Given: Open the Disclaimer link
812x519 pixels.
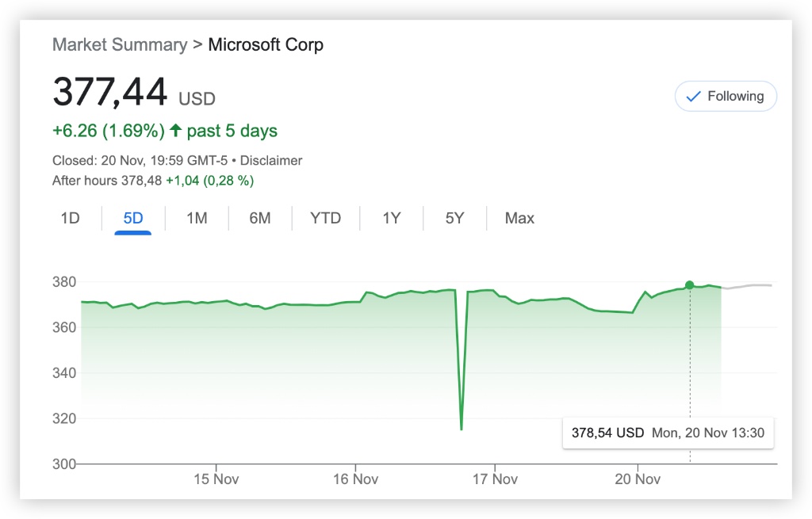Looking at the screenshot, I should pos(271,160).
